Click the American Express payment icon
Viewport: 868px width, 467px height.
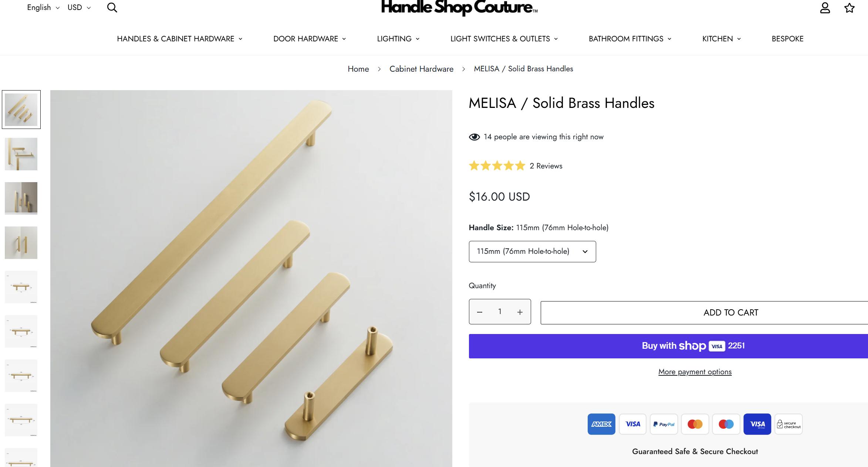(x=601, y=424)
